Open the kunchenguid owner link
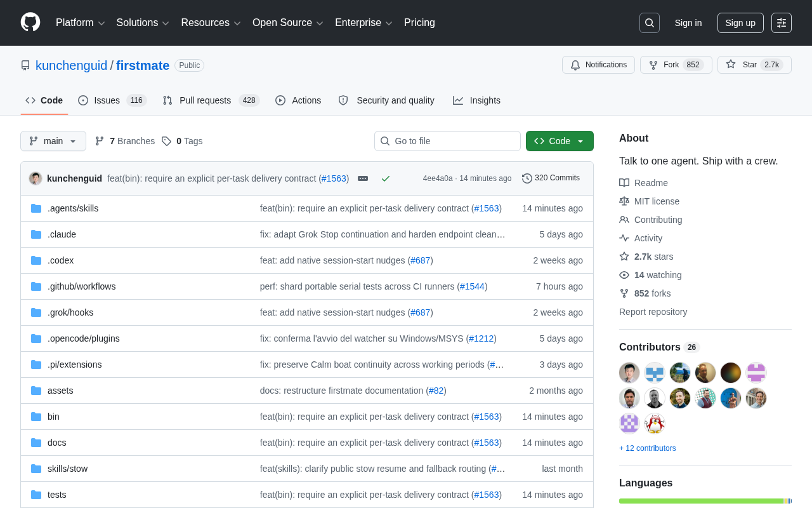812x508 pixels. [72, 65]
